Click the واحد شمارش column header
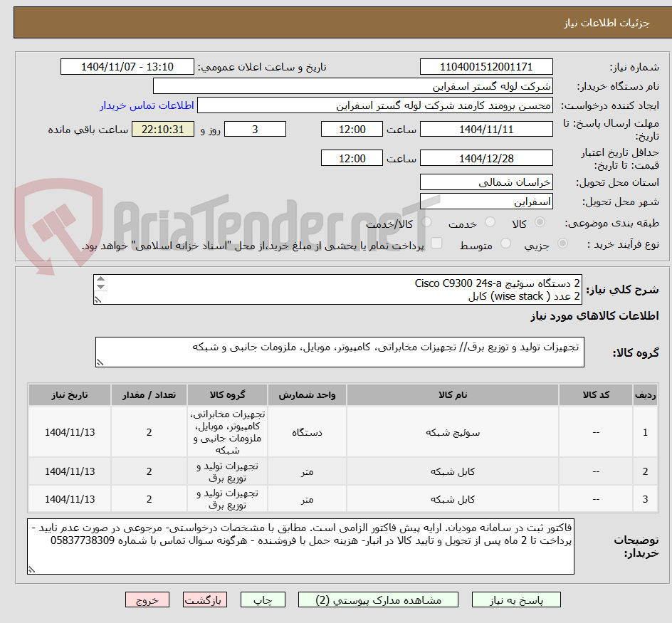Image resolution: width=672 pixels, height=623 pixels. [x=307, y=395]
